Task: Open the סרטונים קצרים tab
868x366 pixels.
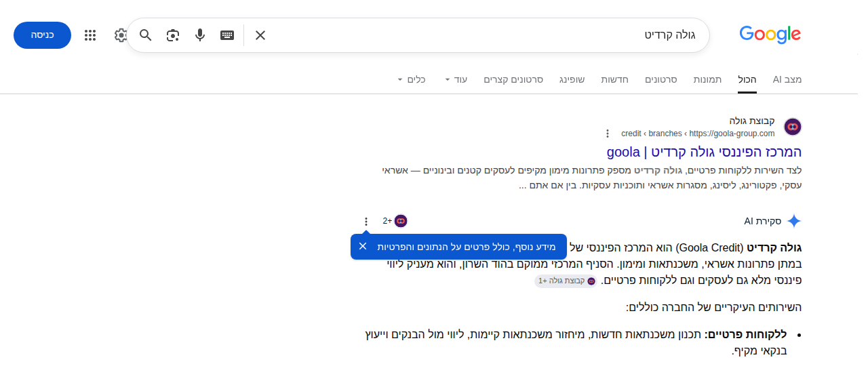Action: click(x=513, y=79)
